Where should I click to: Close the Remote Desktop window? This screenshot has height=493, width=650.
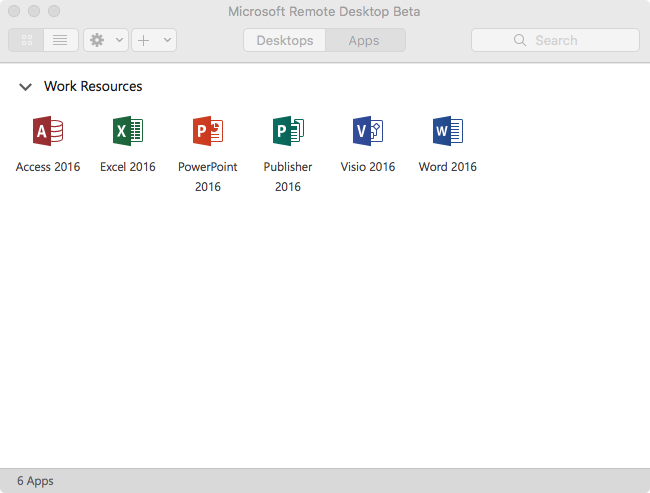point(14,11)
